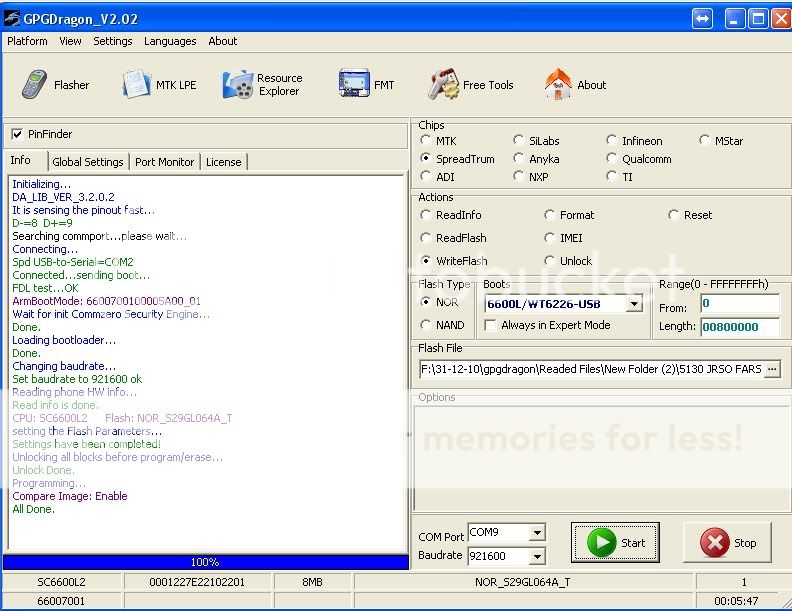
Task: Choose the Unlock action
Action: tap(549, 261)
